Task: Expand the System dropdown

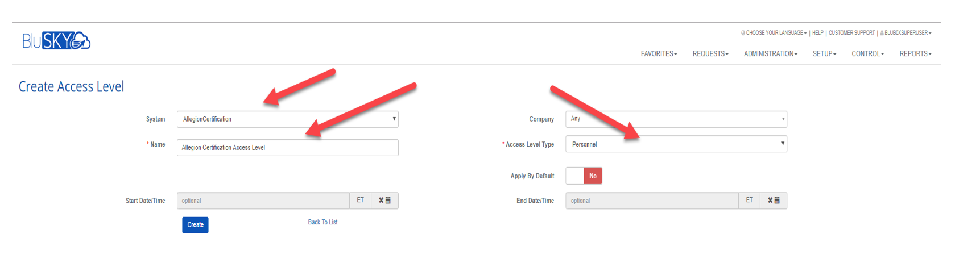Action: coord(287,119)
